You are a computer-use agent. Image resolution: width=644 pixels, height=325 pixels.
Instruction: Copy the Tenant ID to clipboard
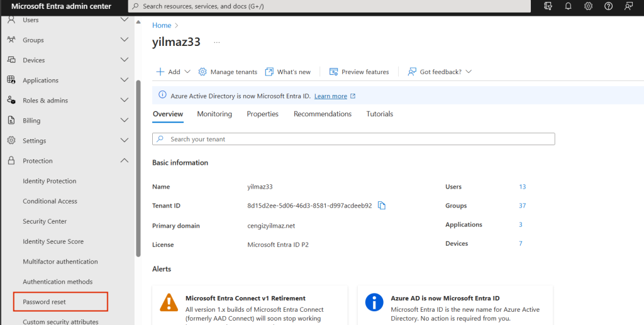point(381,206)
